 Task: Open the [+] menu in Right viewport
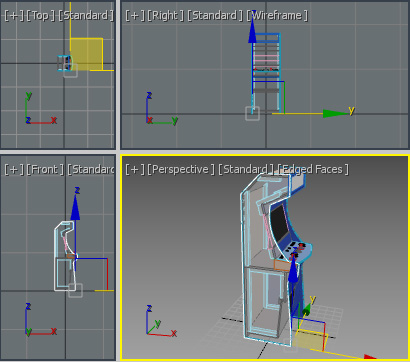point(135,15)
